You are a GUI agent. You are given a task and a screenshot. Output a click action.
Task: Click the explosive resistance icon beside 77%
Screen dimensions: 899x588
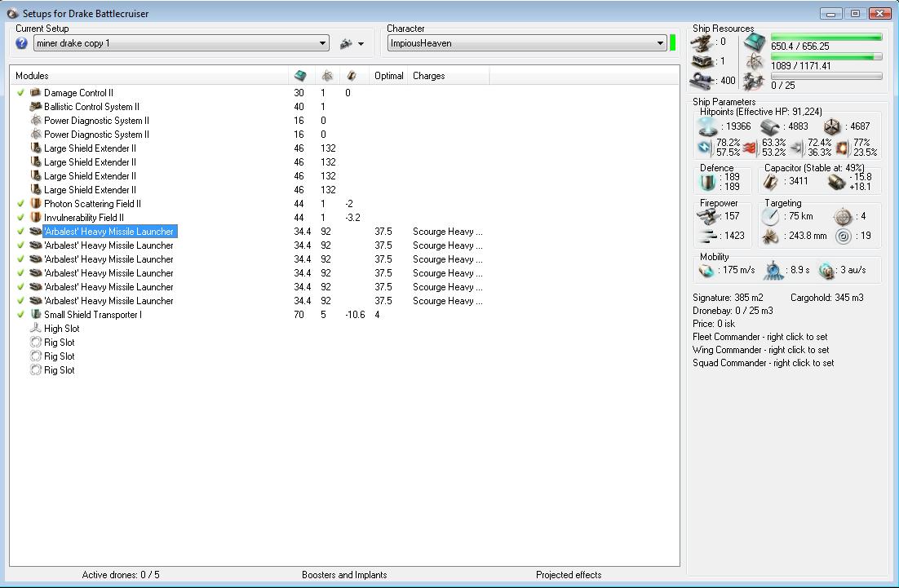click(x=843, y=148)
